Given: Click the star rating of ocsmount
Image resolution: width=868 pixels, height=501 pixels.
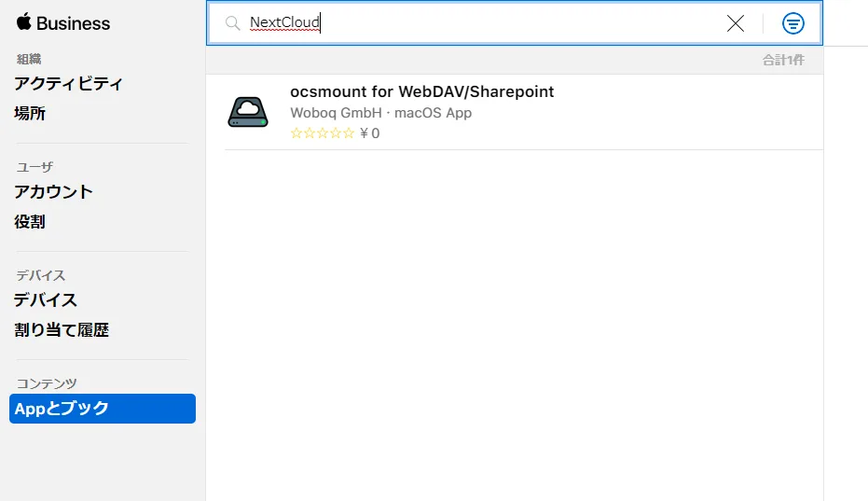Looking at the screenshot, I should point(323,133).
